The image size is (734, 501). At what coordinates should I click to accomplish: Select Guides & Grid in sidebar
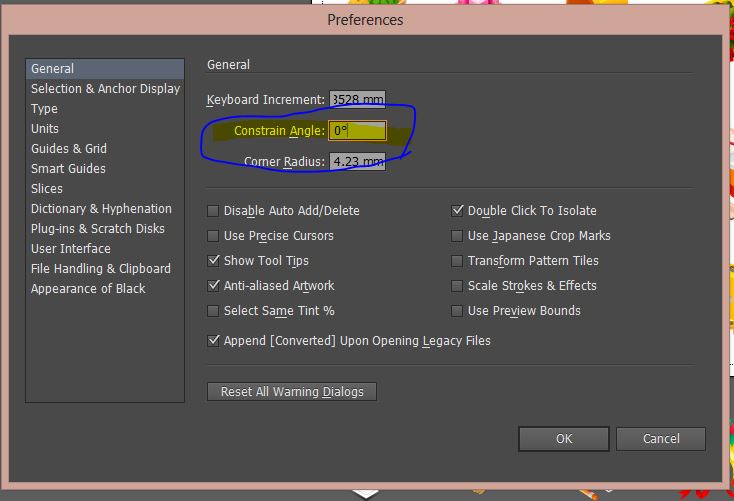coord(69,149)
